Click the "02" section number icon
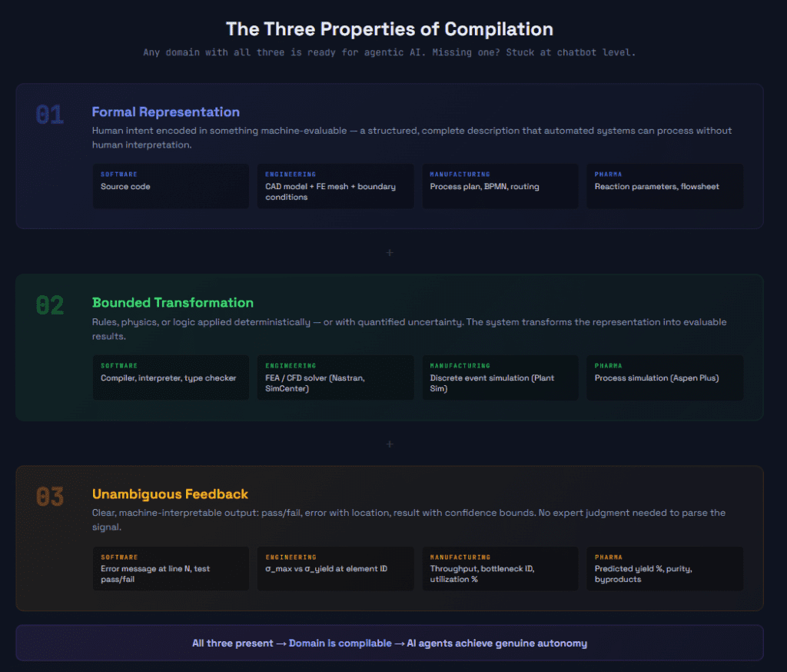787x672 pixels. 49,305
